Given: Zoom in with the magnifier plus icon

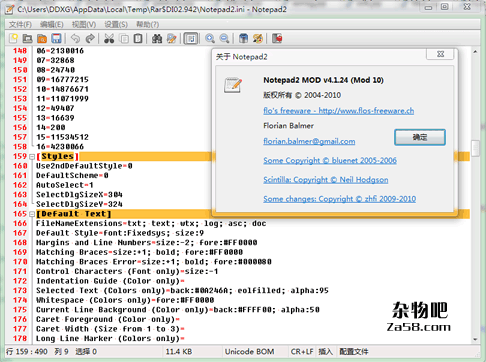Looking at the screenshot, I should (x=210, y=39).
